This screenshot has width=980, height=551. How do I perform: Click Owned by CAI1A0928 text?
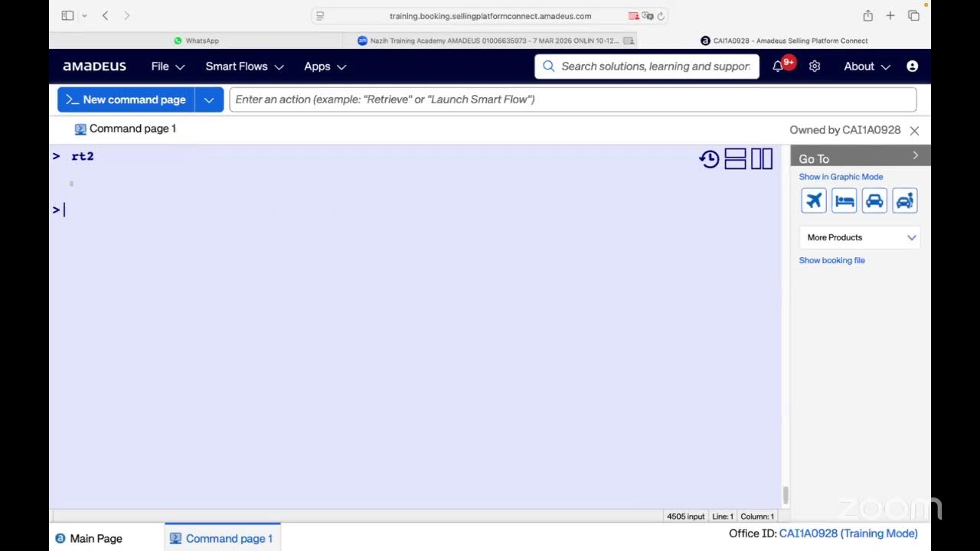pyautogui.click(x=845, y=130)
